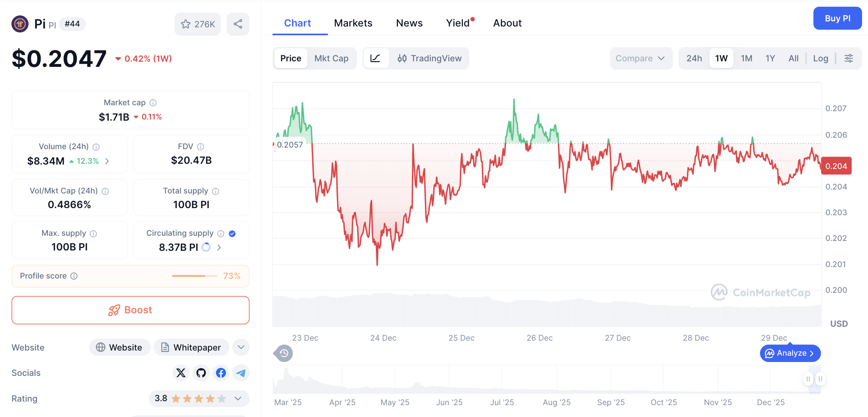Open Pi's GitHub social icon
Image resolution: width=868 pixels, height=417 pixels.
pos(201,373)
